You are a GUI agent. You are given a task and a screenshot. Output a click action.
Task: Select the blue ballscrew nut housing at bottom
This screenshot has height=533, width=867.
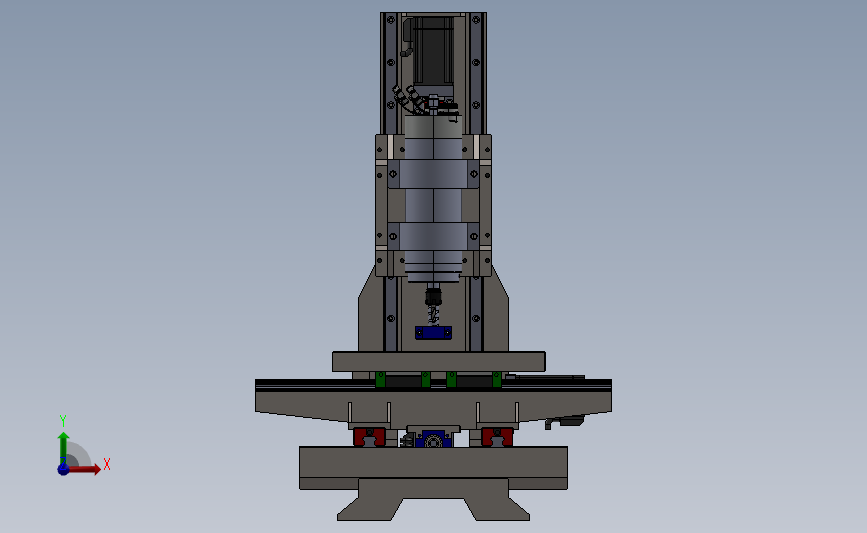coord(434,440)
